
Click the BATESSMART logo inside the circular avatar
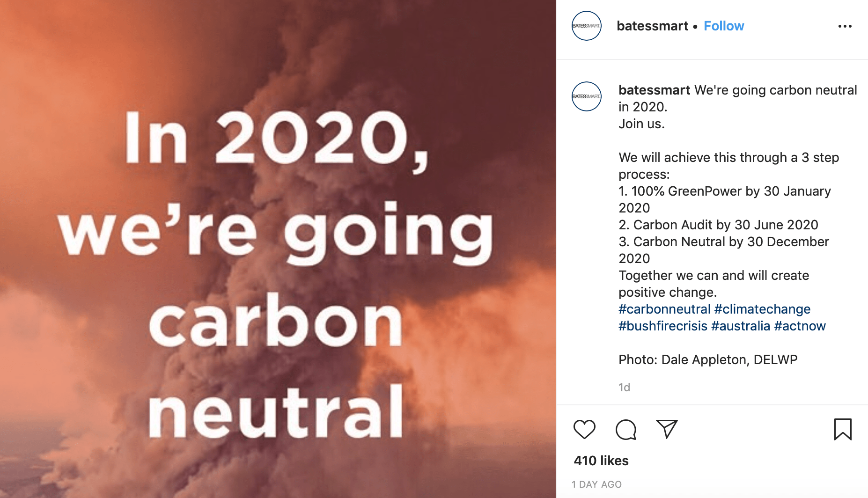pyautogui.click(x=586, y=26)
